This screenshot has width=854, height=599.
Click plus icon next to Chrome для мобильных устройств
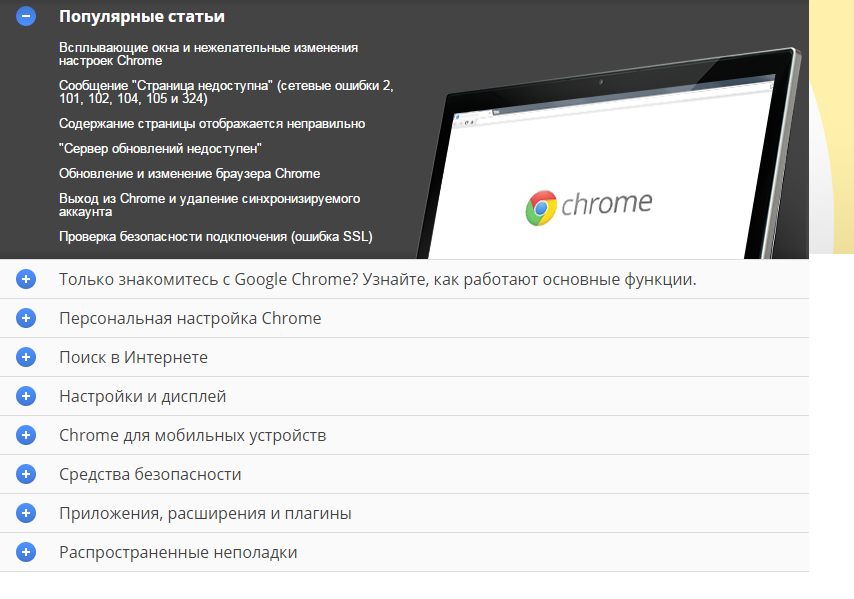tap(26, 435)
